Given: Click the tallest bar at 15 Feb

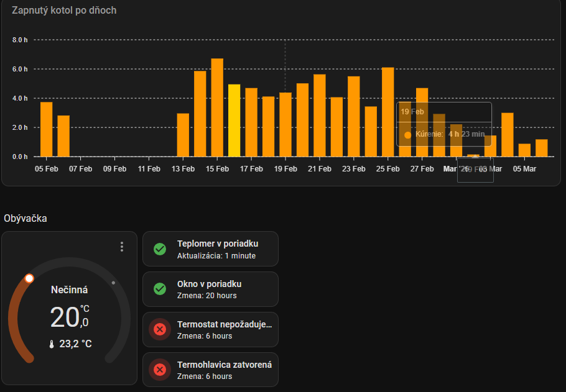Looking at the screenshot, I should click(217, 107).
